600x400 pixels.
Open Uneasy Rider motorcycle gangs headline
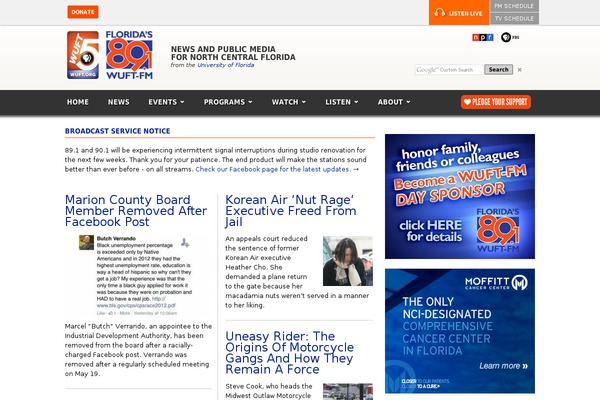tap(289, 353)
